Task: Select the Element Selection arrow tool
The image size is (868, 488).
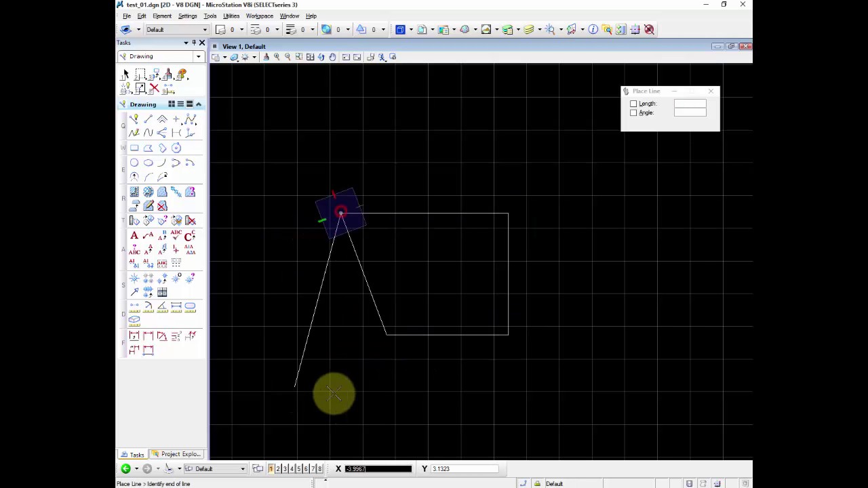Action: (x=126, y=75)
